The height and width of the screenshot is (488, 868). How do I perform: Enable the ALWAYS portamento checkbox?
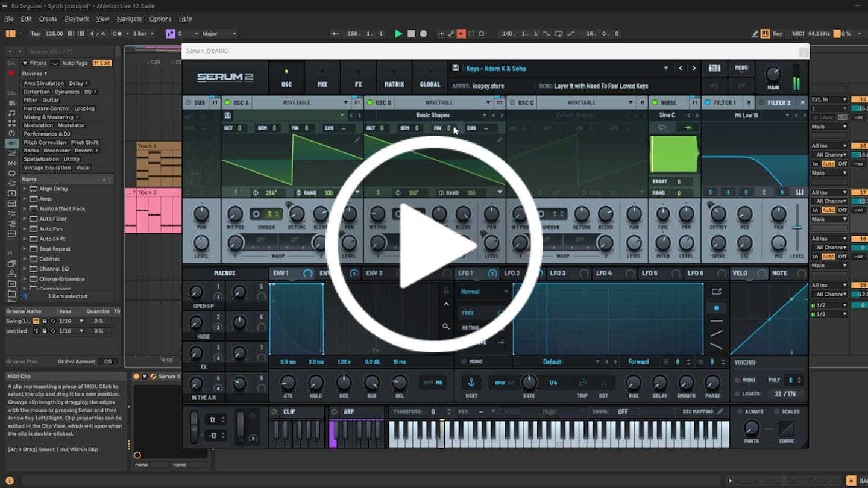tap(740, 412)
